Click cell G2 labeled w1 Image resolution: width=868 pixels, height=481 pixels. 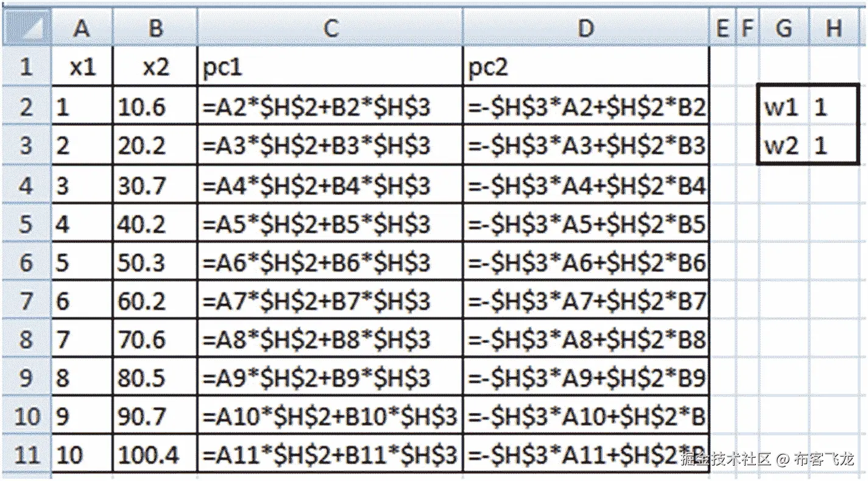[x=785, y=107]
